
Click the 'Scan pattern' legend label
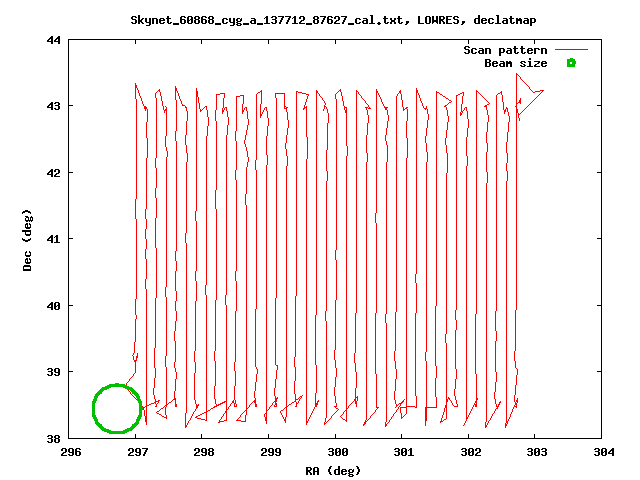click(505, 50)
